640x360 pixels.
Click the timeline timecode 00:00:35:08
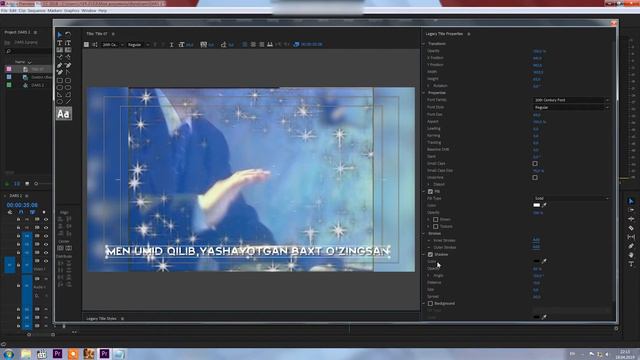click(22, 205)
